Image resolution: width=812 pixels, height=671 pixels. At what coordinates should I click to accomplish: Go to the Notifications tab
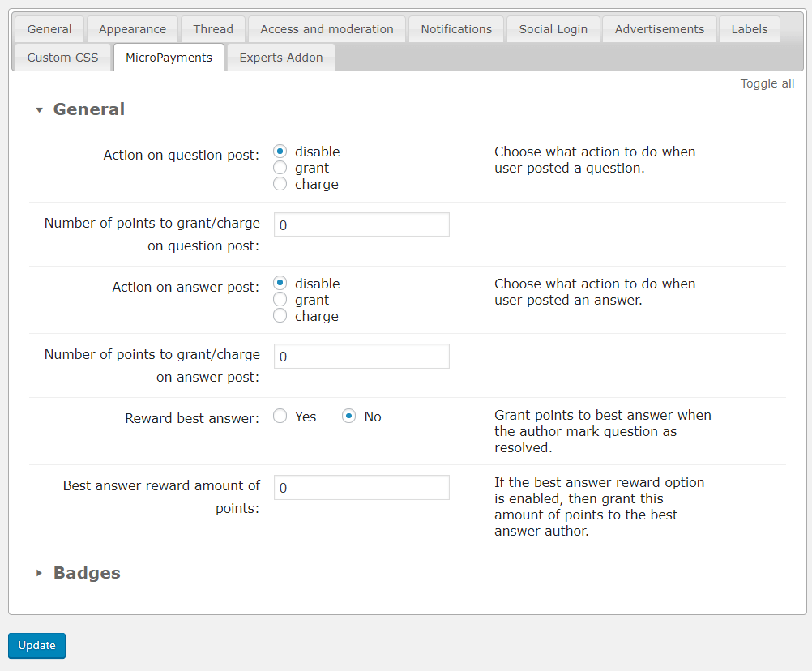coord(455,29)
